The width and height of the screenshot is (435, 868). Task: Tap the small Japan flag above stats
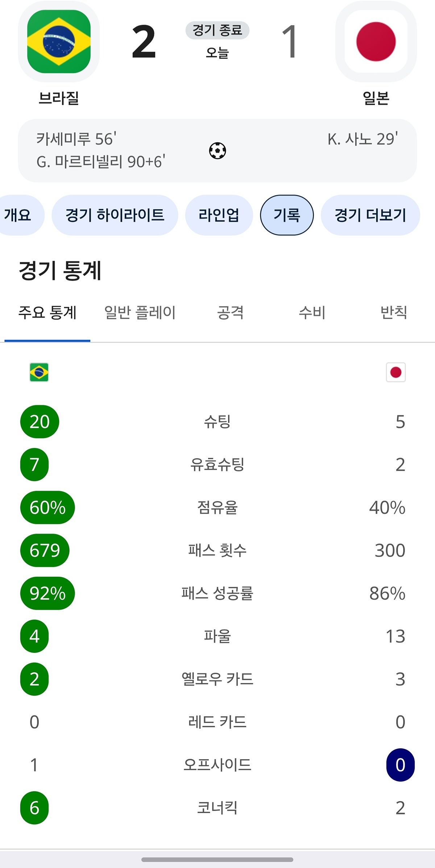click(x=396, y=372)
